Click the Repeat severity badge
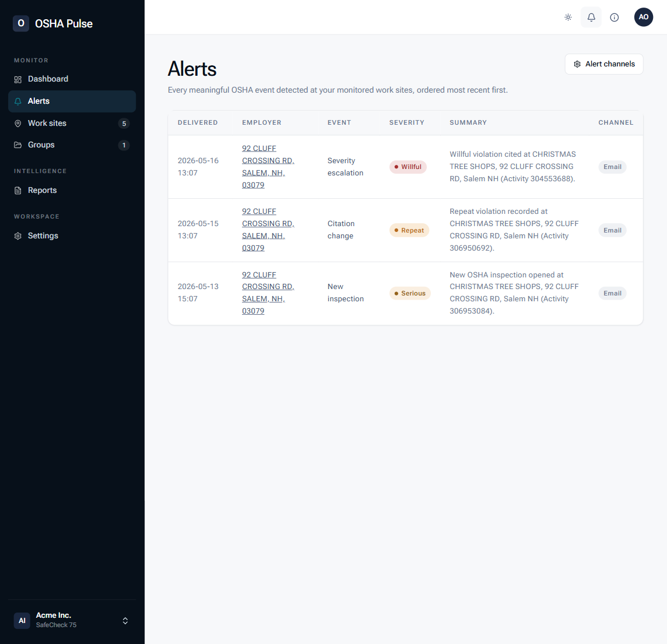This screenshot has width=667, height=644. (x=409, y=230)
